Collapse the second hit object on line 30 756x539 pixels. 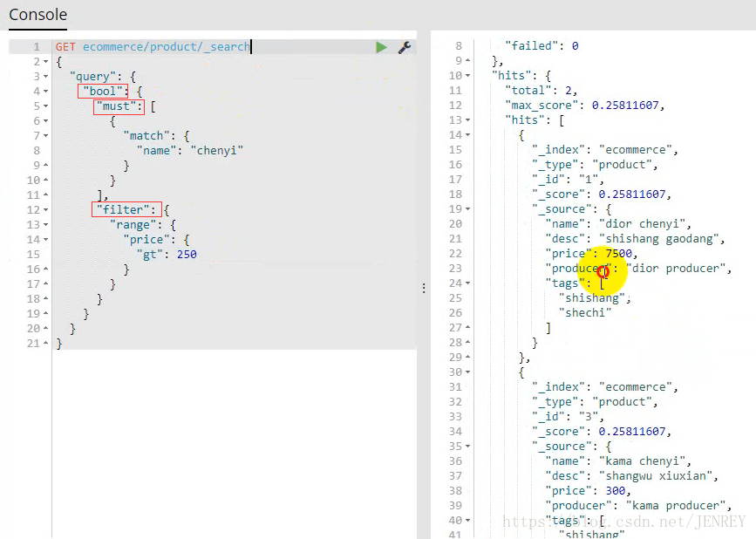(x=467, y=372)
